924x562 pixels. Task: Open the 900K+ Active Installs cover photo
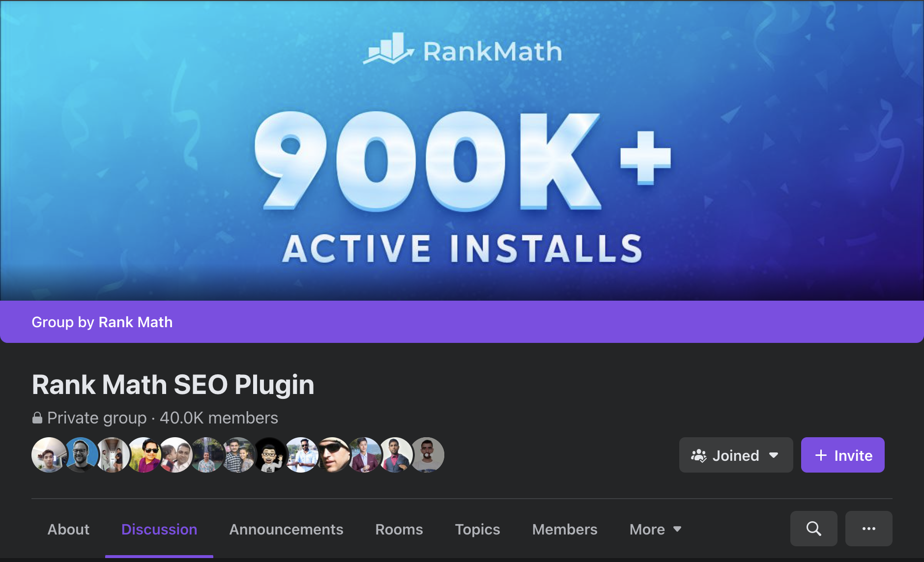coord(462,150)
